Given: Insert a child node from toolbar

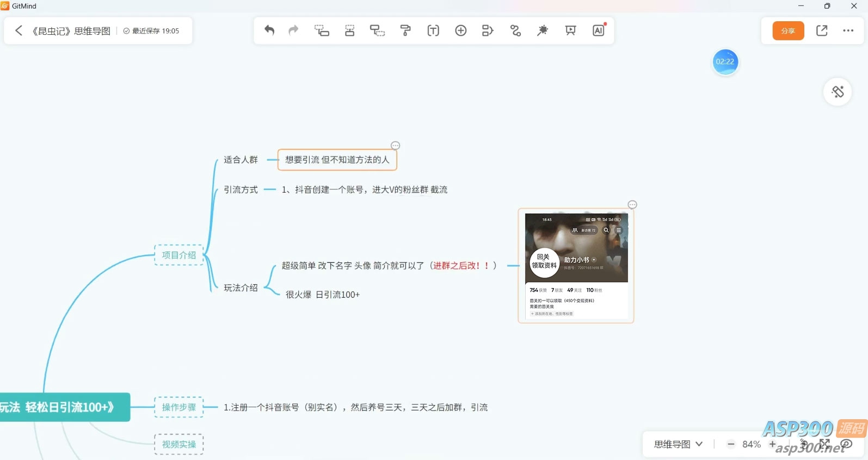Looking at the screenshot, I should (322, 30).
